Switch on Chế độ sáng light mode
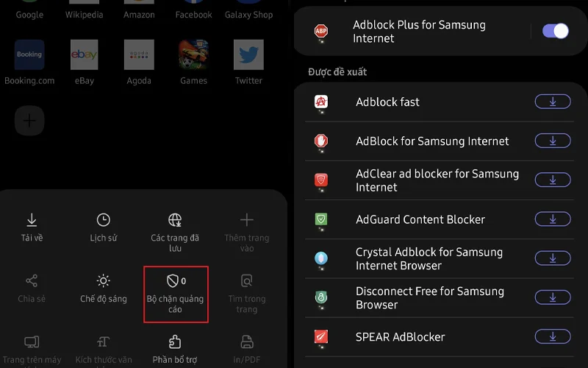This screenshot has width=588, height=368. pos(104,289)
